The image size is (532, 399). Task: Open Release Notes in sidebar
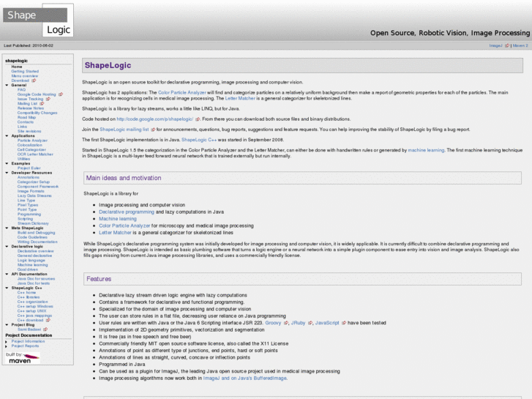pyautogui.click(x=31, y=108)
